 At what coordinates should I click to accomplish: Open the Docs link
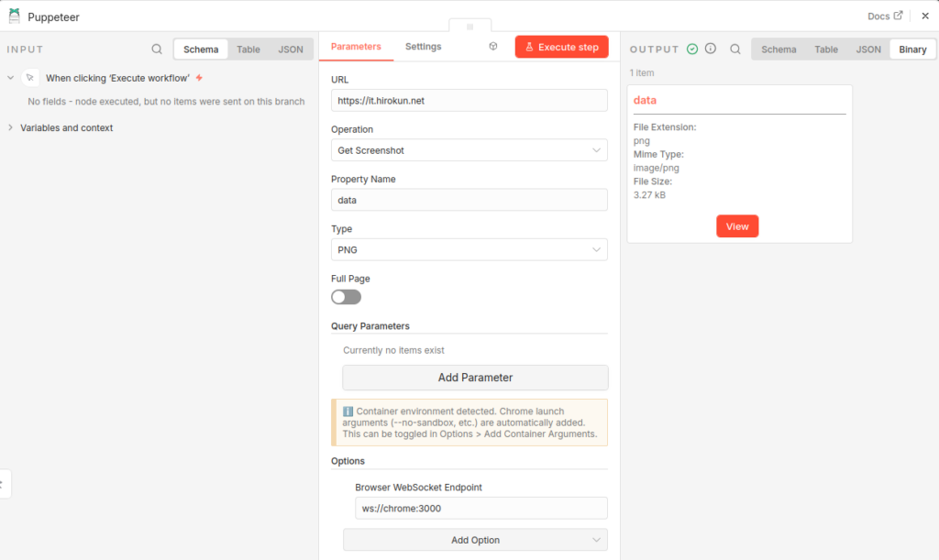[x=885, y=16]
